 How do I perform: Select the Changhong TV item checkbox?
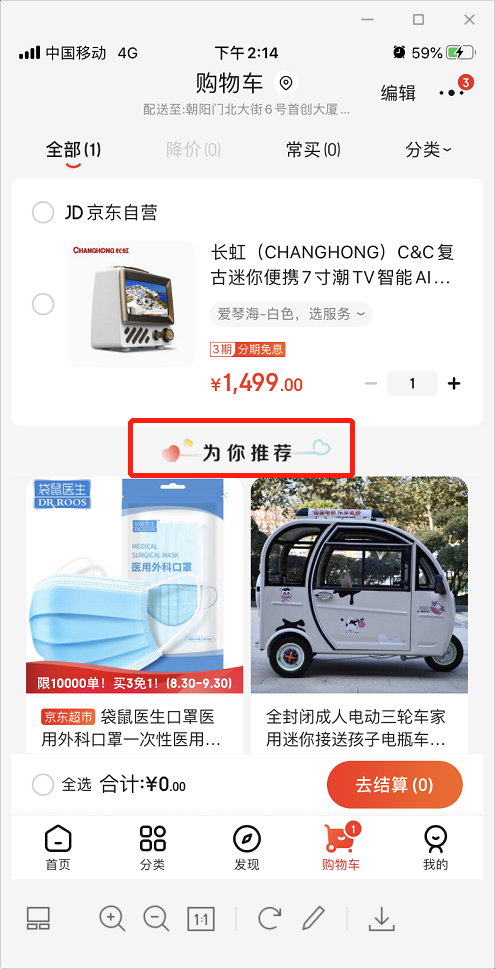pyautogui.click(x=43, y=304)
